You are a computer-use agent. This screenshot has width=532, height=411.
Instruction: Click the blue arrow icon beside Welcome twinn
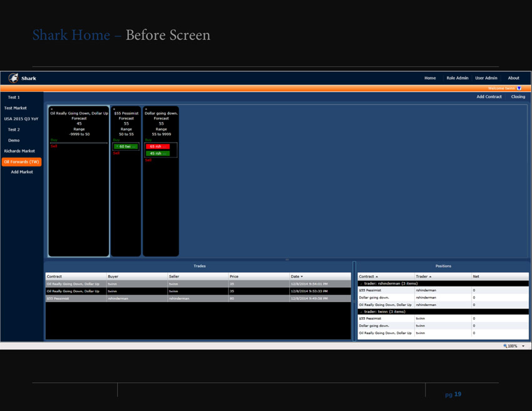[519, 88]
